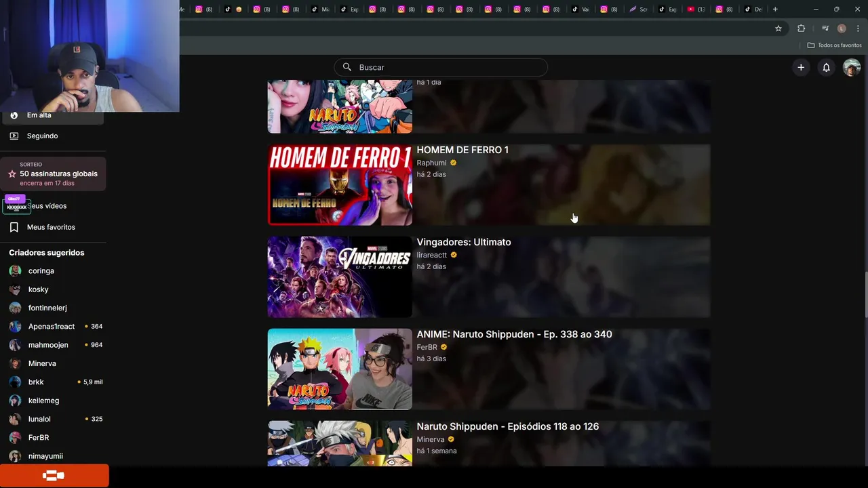Open the Naruto Shippuden Ep. 338 thumbnail

(340, 369)
